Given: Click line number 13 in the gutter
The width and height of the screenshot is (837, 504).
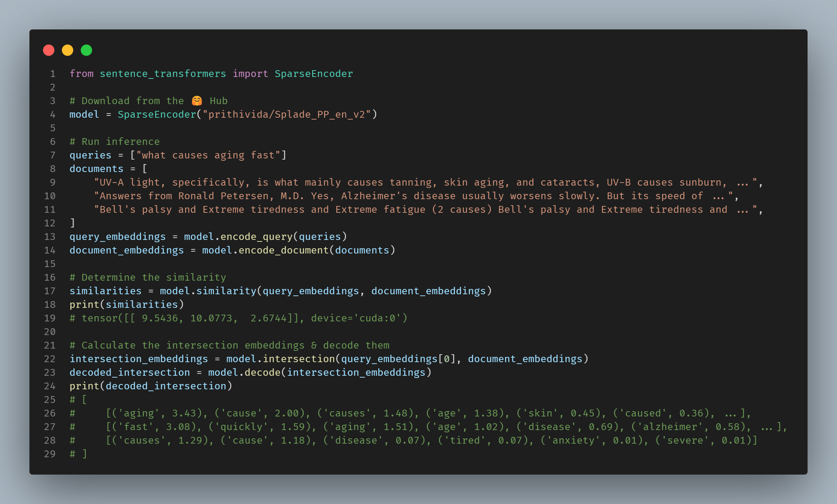Looking at the screenshot, I should (50, 237).
